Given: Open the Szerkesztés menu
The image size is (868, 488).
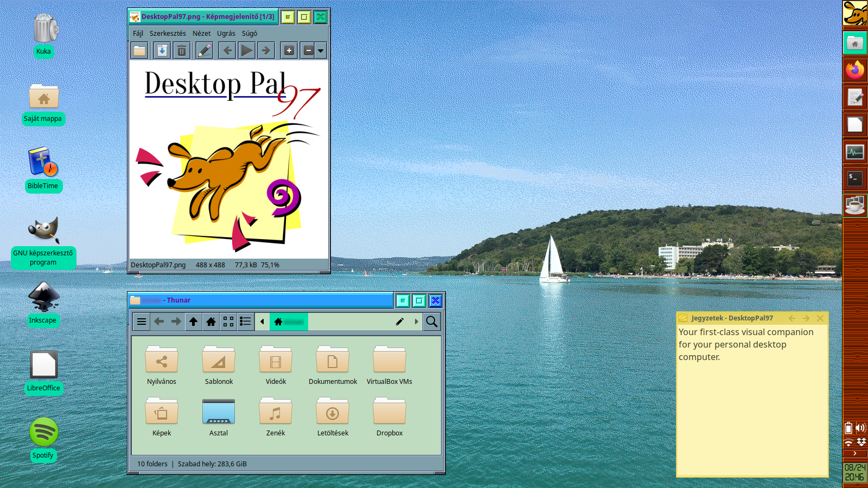Looking at the screenshot, I should pos(168,33).
